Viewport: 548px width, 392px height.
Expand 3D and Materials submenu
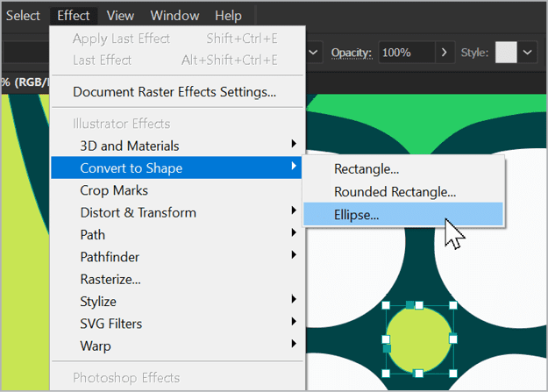point(176,146)
